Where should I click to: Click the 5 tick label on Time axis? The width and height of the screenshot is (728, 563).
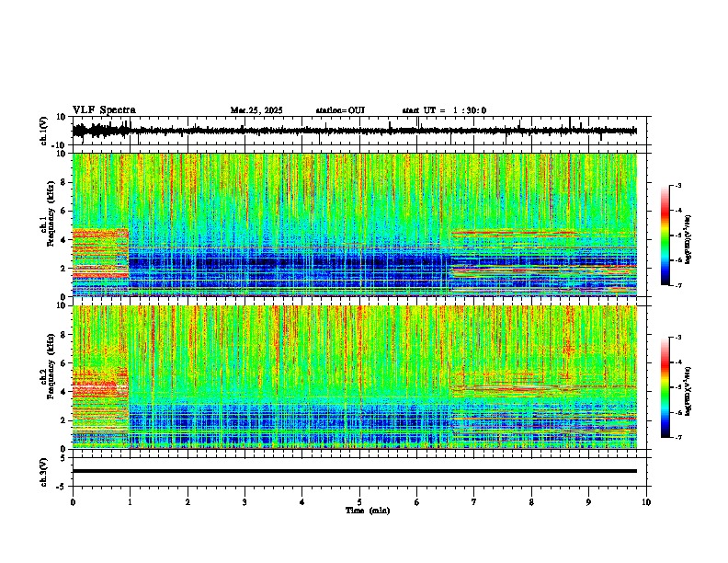[x=359, y=502]
